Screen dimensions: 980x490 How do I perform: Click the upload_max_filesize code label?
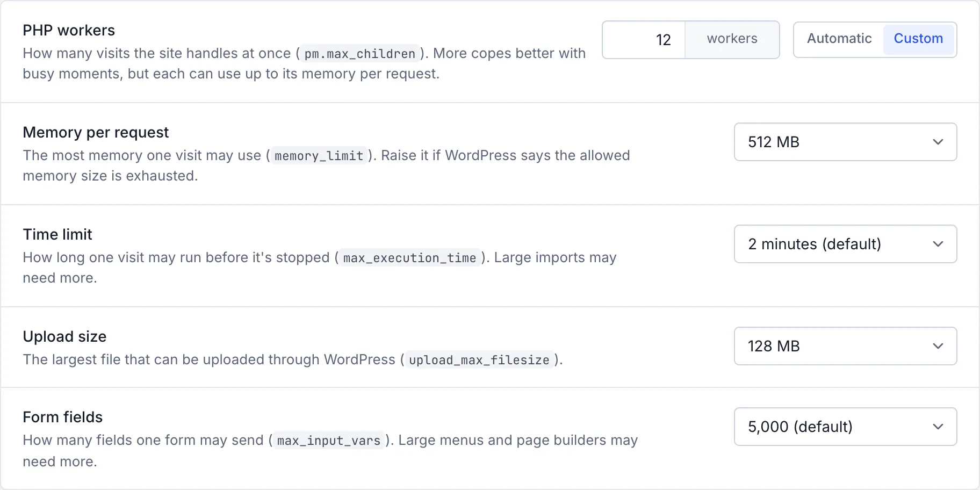coord(479,360)
